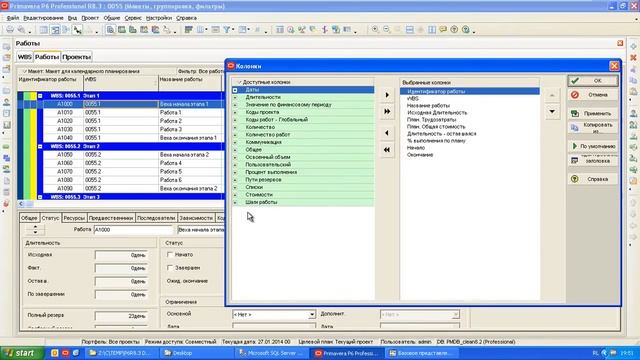Toggle the Начато checkbox
This screenshot has width=640, height=360.
click(x=170, y=254)
